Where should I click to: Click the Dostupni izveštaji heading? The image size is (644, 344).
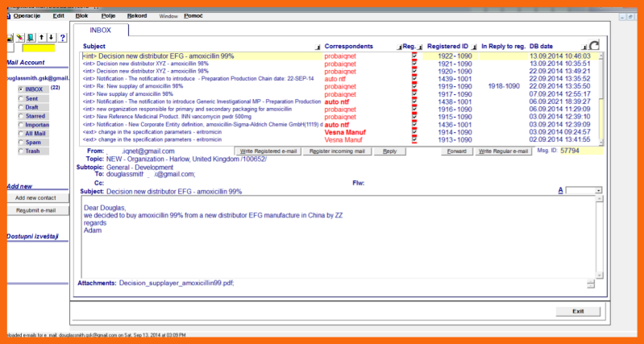32,236
